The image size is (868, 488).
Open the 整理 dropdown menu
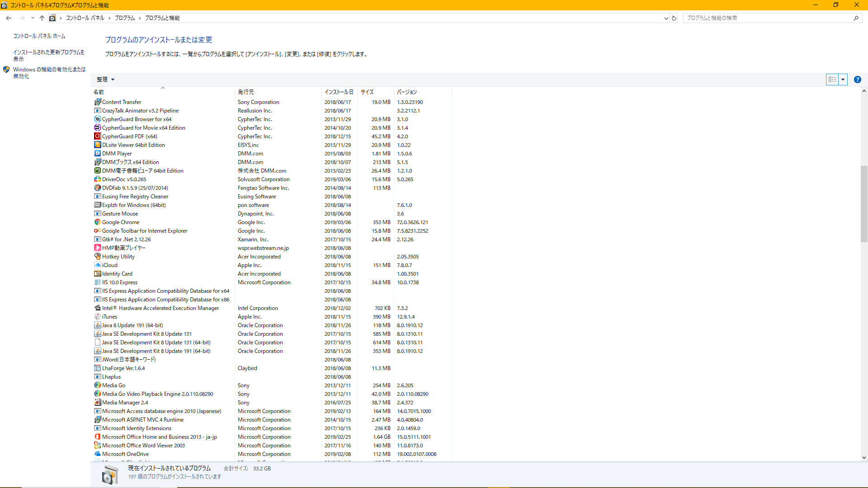click(105, 80)
